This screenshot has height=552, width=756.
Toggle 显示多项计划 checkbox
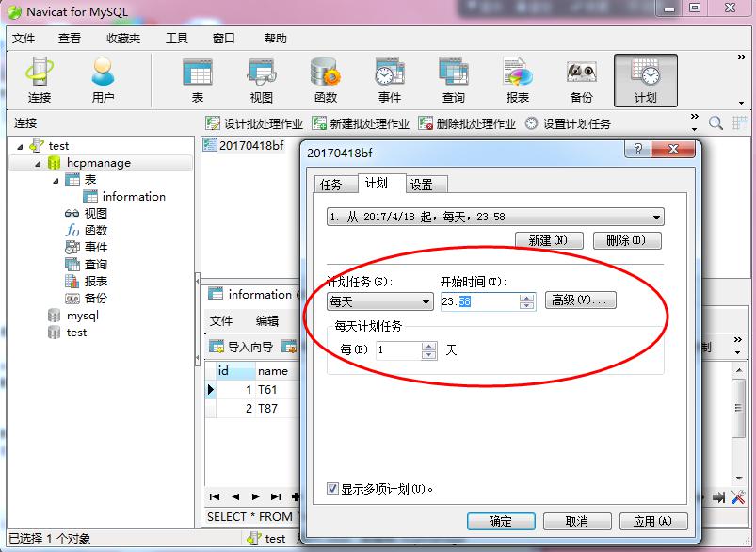coord(332,488)
